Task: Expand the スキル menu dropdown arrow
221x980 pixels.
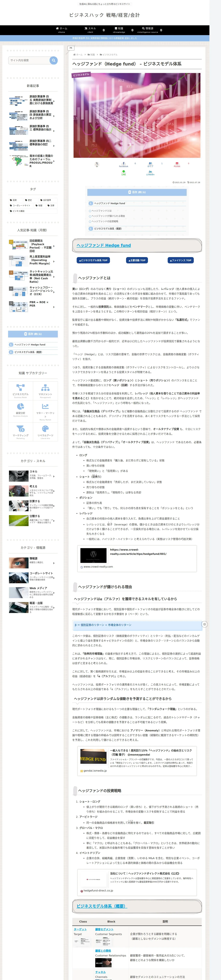Action: pos(104,30)
